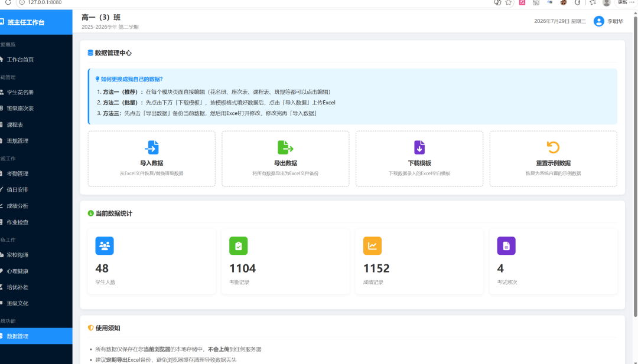The image size is (638, 364).
Task: Go to 课程表 in the sidebar
Action: (36, 124)
